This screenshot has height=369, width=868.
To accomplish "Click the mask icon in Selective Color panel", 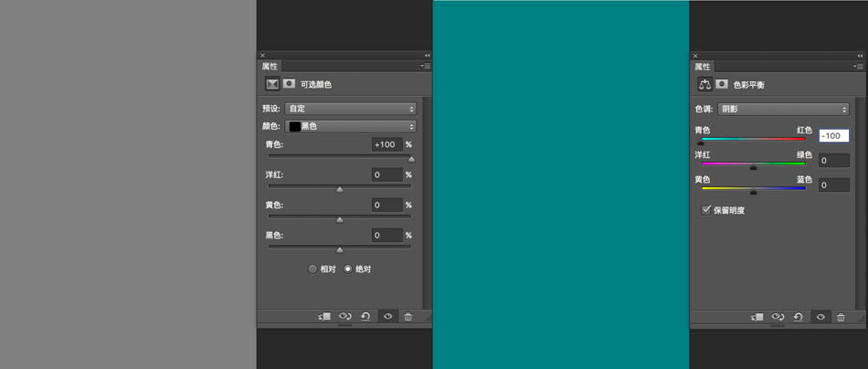I will pos(289,83).
